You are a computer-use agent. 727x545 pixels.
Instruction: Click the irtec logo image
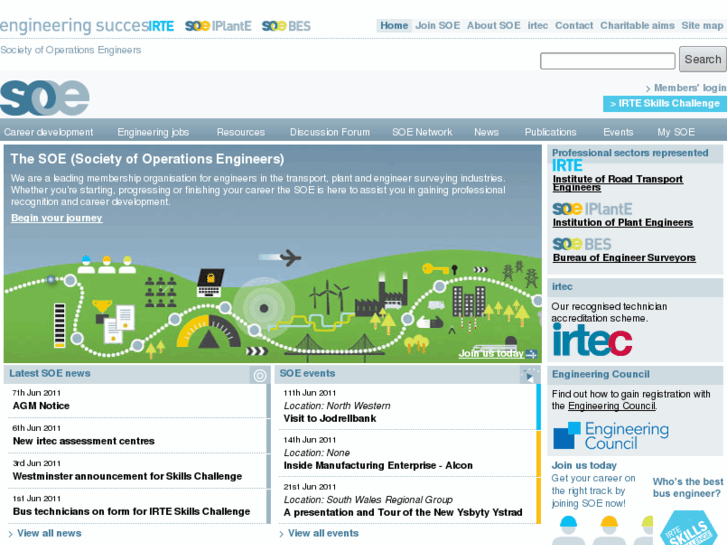[592, 340]
